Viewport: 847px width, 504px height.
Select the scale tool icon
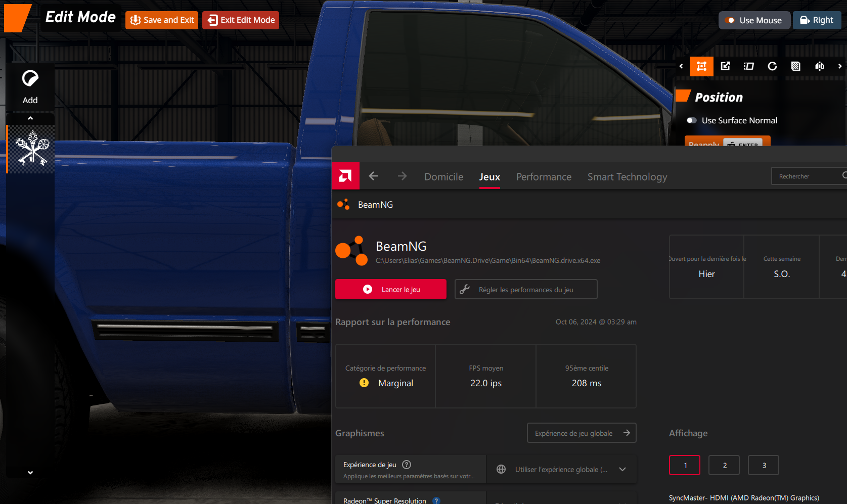[x=725, y=66]
